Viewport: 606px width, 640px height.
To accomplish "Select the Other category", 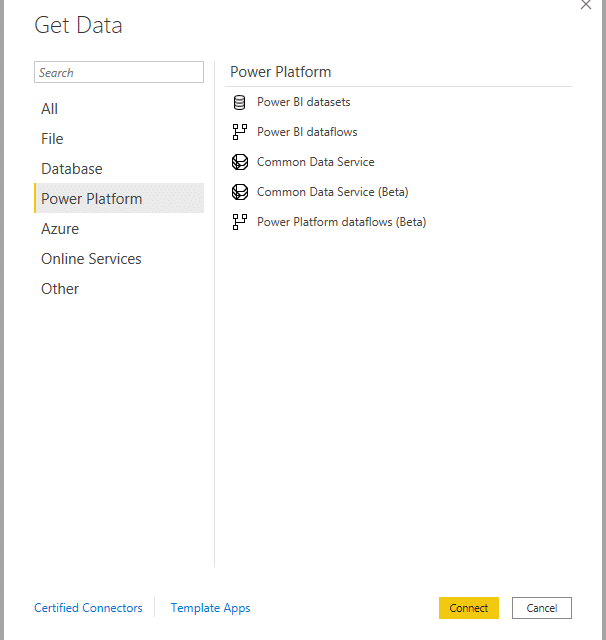I will (x=60, y=289).
